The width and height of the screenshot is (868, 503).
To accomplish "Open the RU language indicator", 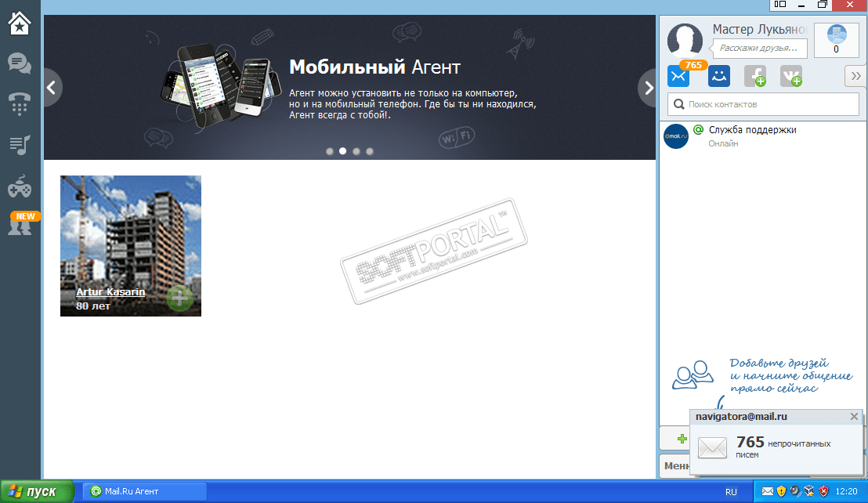I will pyautogui.click(x=731, y=492).
